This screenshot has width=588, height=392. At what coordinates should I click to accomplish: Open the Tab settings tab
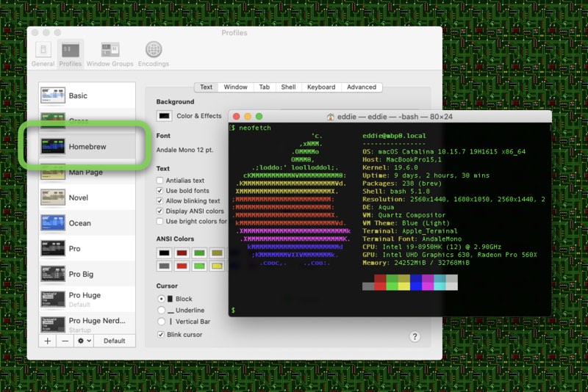pyautogui.click(x=265, y=87)
